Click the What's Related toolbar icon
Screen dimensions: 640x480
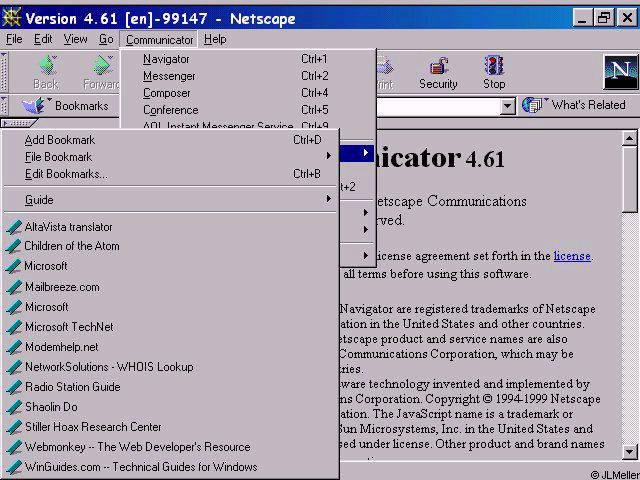tap(534, 105)
